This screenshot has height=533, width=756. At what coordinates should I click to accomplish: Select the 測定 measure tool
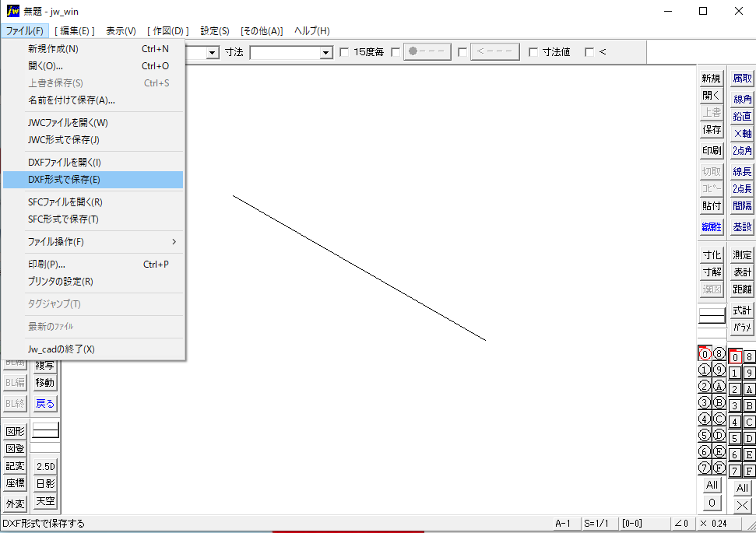[742, 255]
